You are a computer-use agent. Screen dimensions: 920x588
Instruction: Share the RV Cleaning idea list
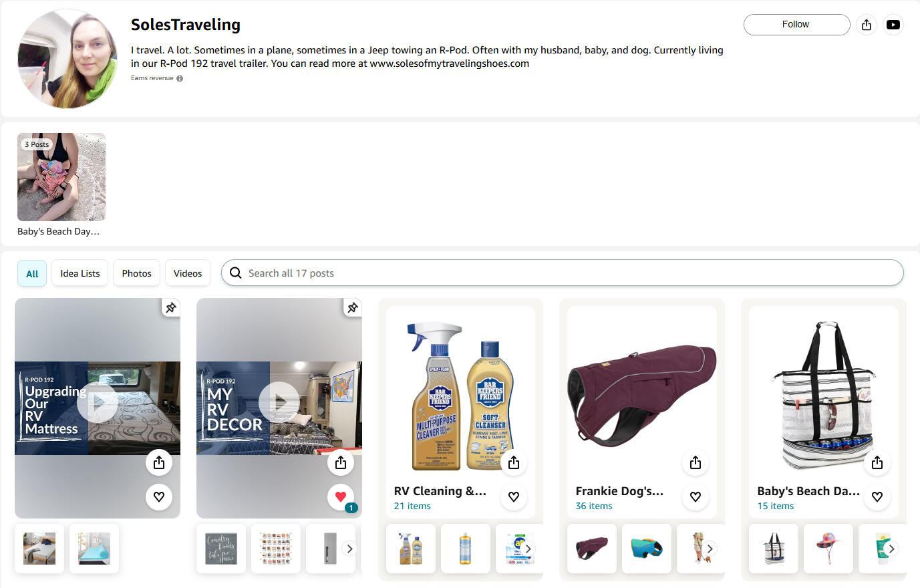click(x=514, y=462)
